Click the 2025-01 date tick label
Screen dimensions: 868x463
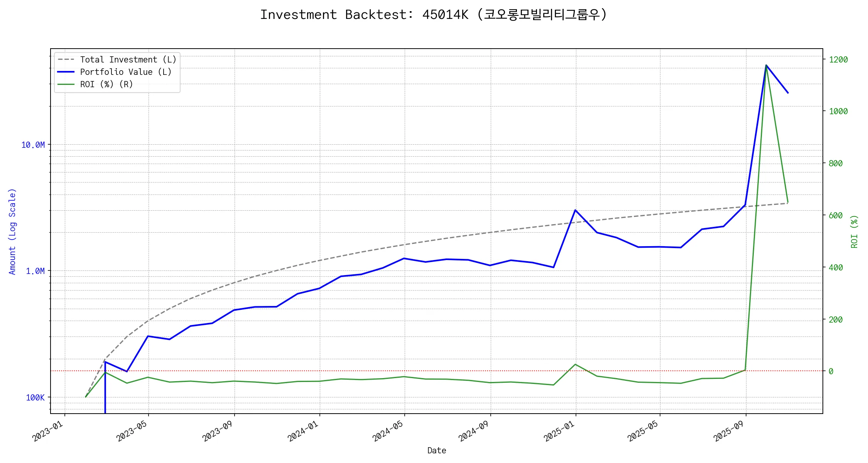coord(559,431)
